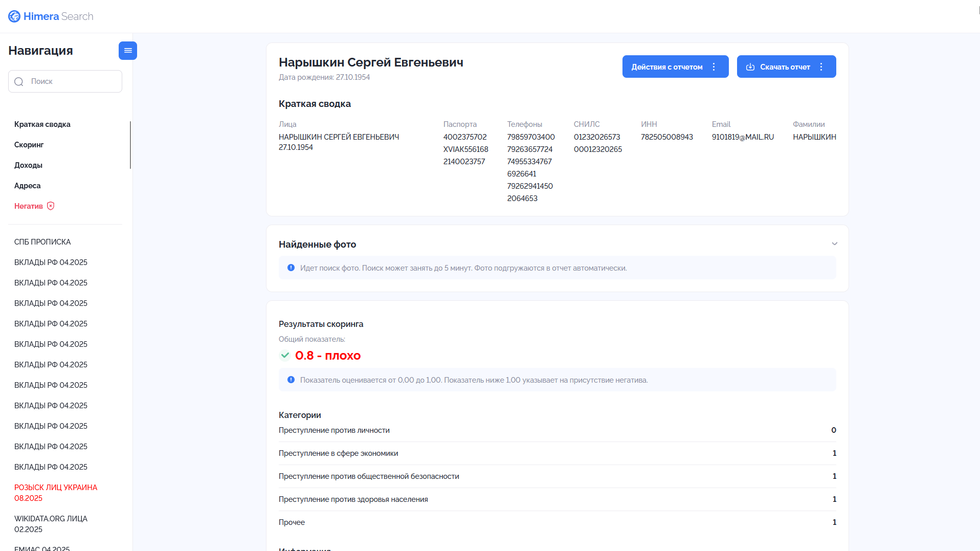Screen dimensions: 980x551
Task: Select WIKIDATA.ORG ЛИЦА 02.2025 in the sidebar
Action: pos(51,524)
